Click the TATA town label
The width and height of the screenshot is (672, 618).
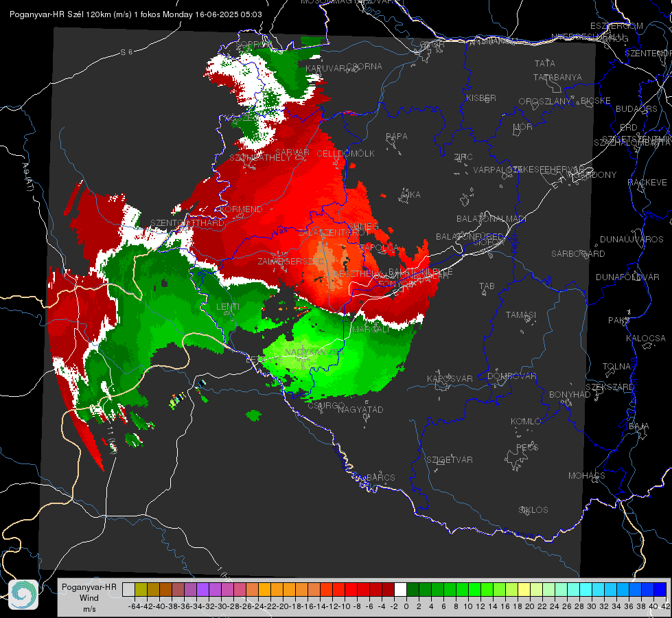[x=545, y=63]
